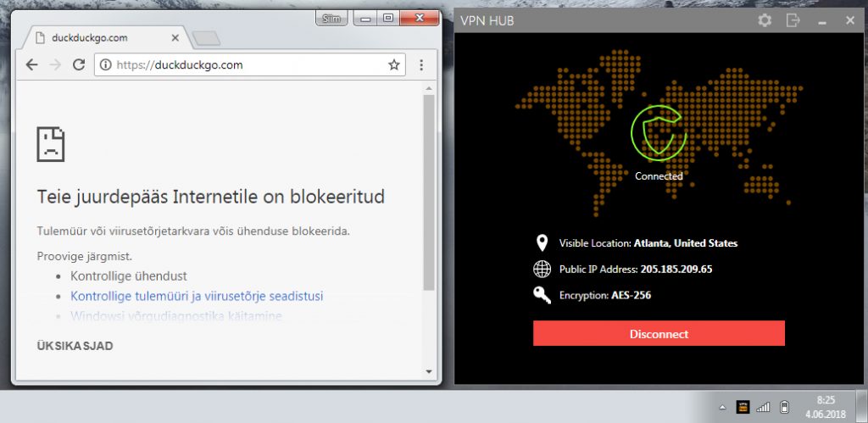Minimize the VPN HUB window
868x423 pixels.
click(822, 21)
